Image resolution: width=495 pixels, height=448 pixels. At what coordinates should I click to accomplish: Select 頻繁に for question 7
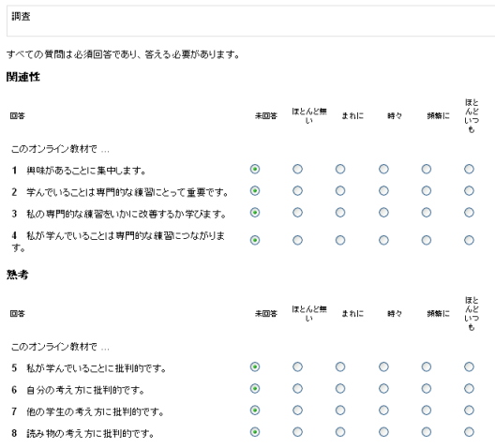[427, 411]
